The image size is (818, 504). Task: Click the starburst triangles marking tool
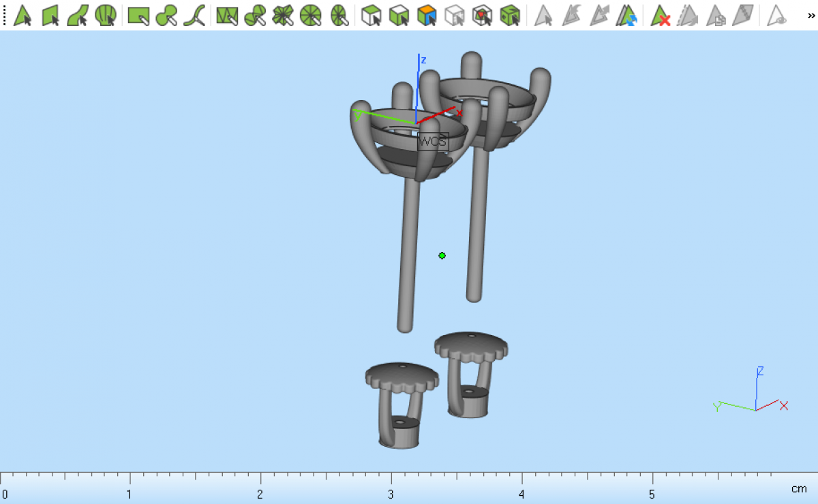click(x=282, y=15)
